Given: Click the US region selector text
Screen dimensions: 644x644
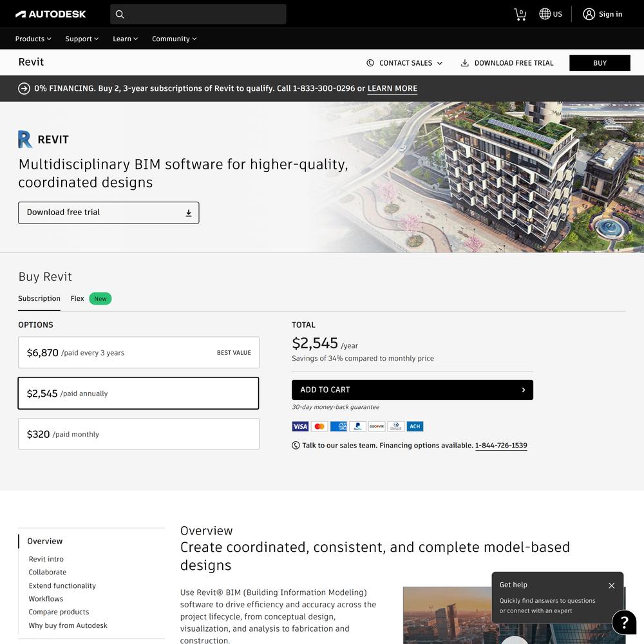Looking at the screenshot, I should tap(557, 14).
